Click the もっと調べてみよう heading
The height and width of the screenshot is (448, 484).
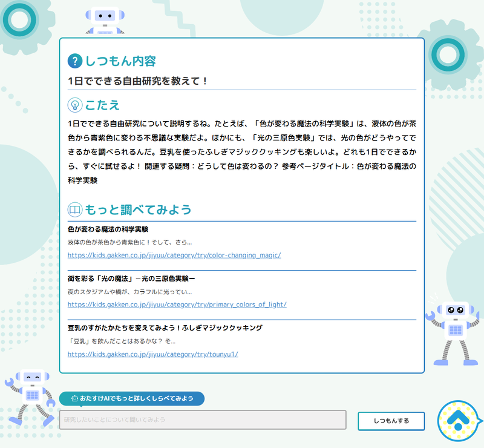click(138, 210)
